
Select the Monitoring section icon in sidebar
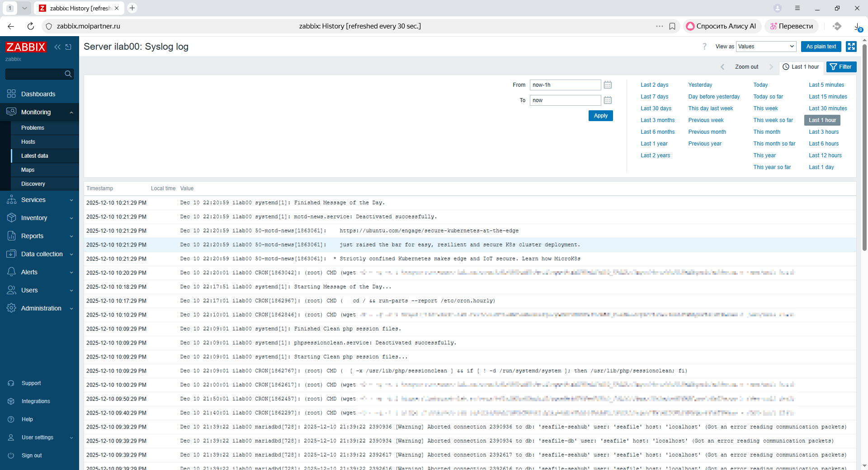tap(11, 112)
